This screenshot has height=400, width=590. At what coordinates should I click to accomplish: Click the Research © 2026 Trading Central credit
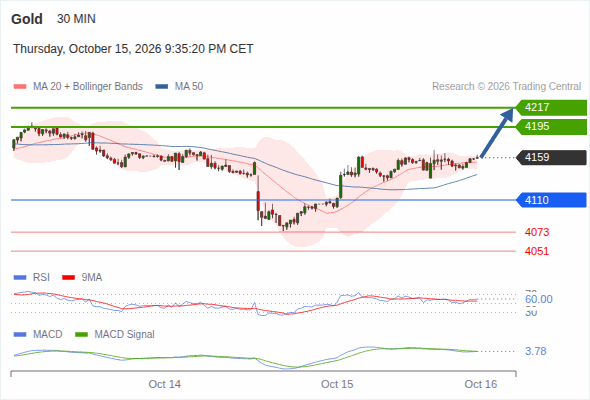pyautogui.click(x=506, y=87)
